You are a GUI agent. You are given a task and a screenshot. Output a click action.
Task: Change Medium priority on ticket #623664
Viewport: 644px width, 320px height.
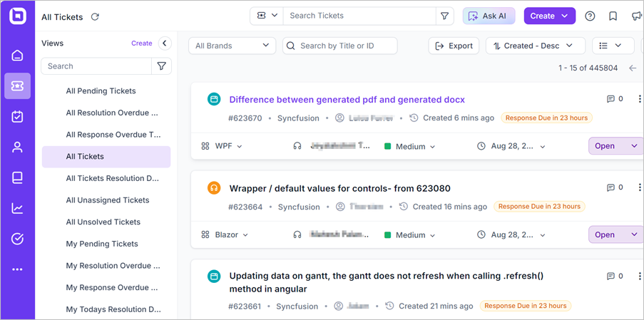[x=410, y=235]
